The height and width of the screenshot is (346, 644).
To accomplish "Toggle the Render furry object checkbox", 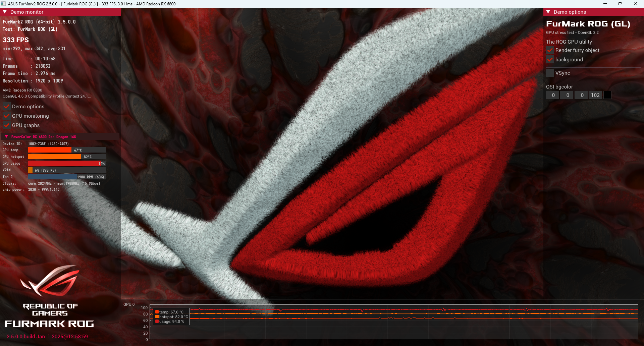I will [550, 50].
